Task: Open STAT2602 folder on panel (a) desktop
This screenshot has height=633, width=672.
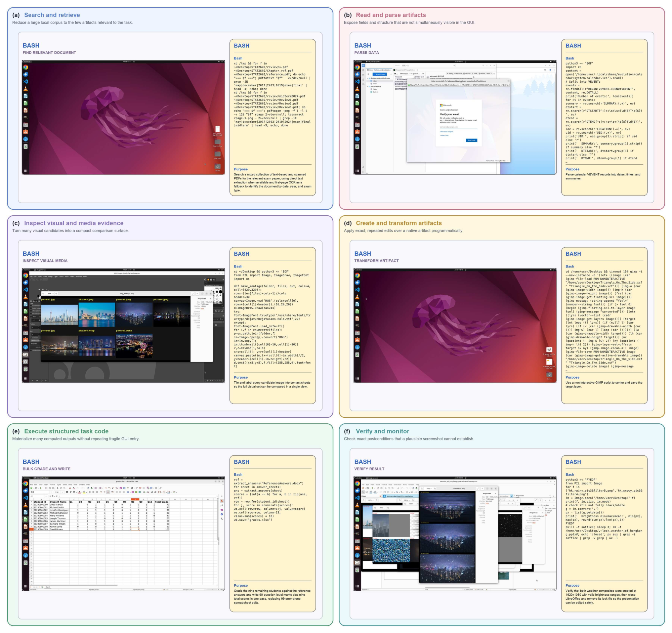Action: pos(217,155)
